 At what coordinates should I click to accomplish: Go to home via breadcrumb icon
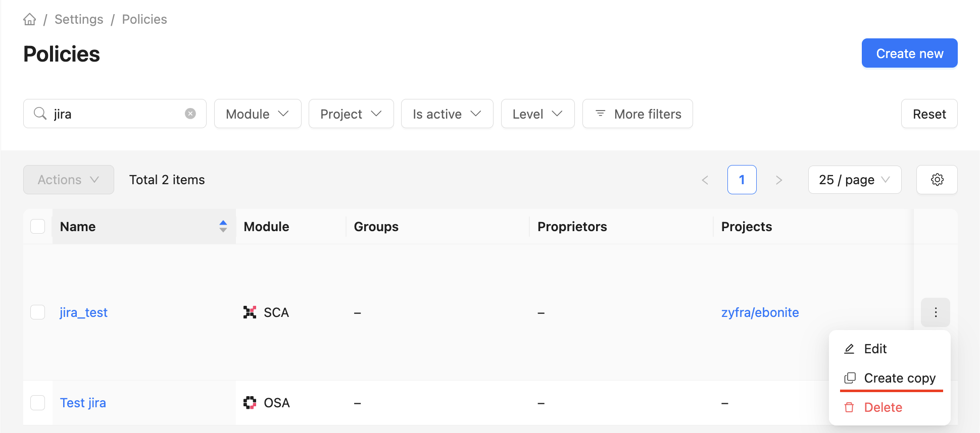[30, 19]
